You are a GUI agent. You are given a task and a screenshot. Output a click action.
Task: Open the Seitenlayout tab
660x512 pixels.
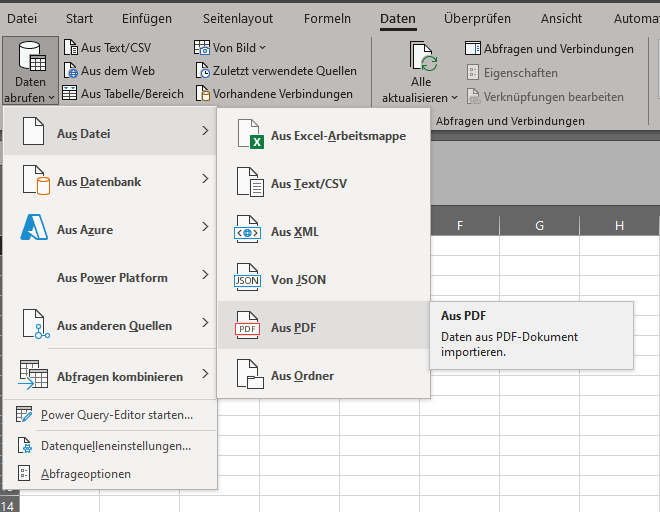coord(238,19)
